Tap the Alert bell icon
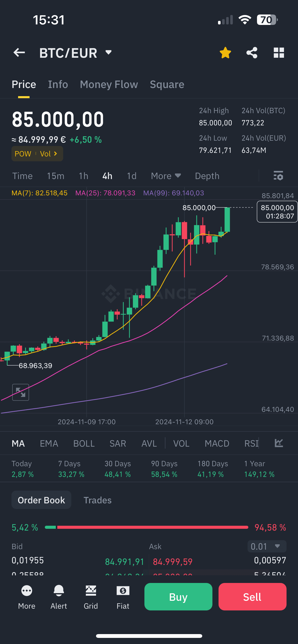The width and height of the screenshot is (298, 644). pos(59,596)
